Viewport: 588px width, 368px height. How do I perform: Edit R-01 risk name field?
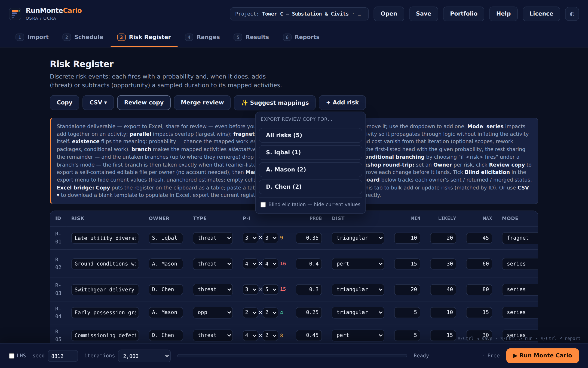(105, 238)
